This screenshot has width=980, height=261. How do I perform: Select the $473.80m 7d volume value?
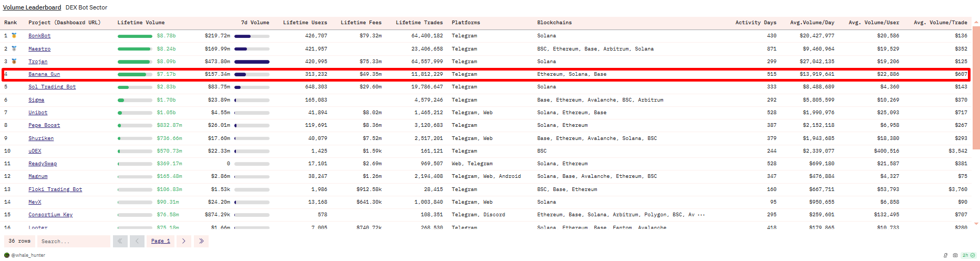pos(218,62)
